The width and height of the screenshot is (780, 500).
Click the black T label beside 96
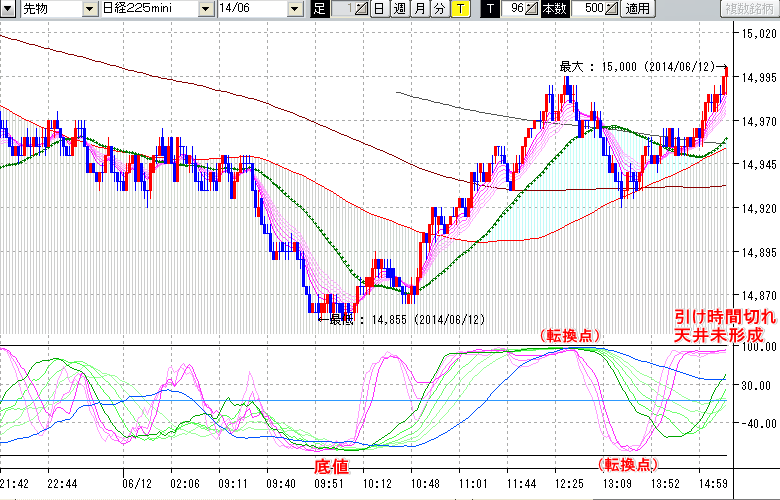[x=489, y=9]
